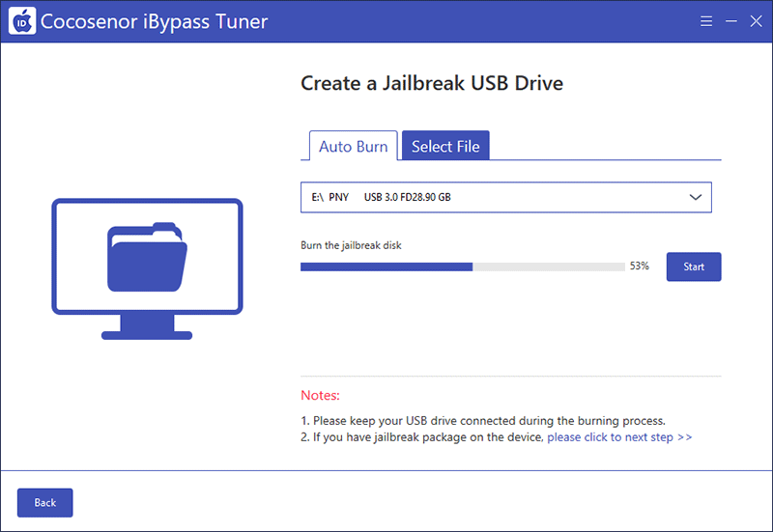The width and height of the screenshot is (773, 532).
Task: Close the iBypass Tuner window
Action: (x=756, y=21)
